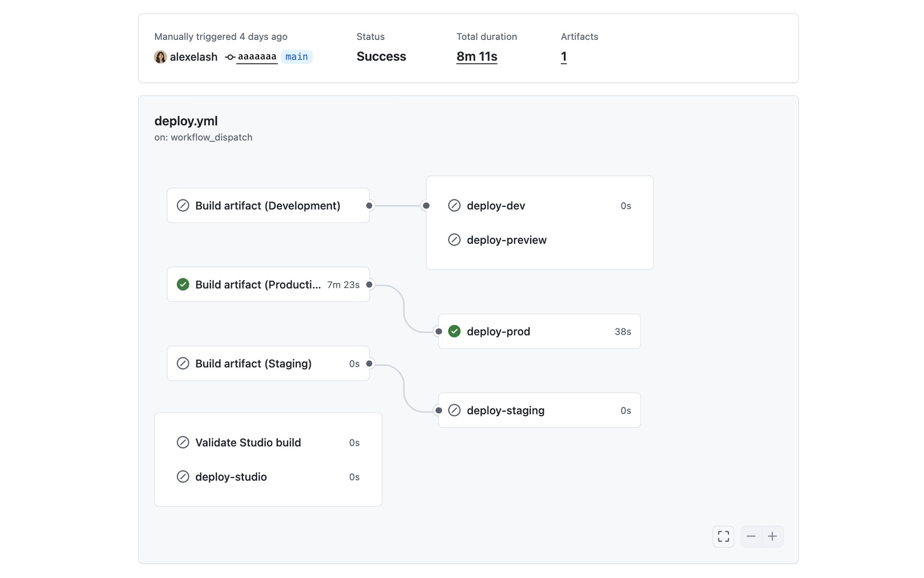Click the Success status text
The image size is (924, 578).
[x=381, y=57]
